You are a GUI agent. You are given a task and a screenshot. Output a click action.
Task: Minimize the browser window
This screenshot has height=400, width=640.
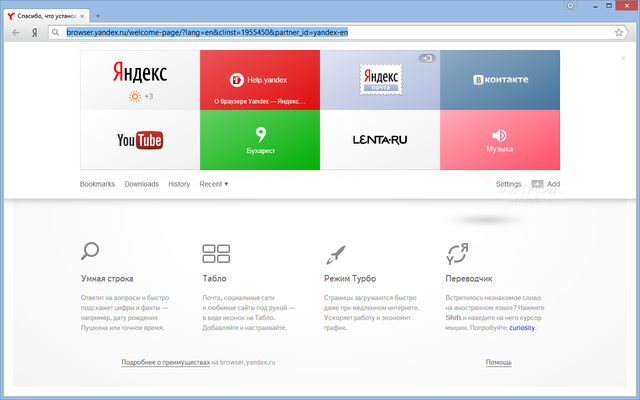[596, 6]
